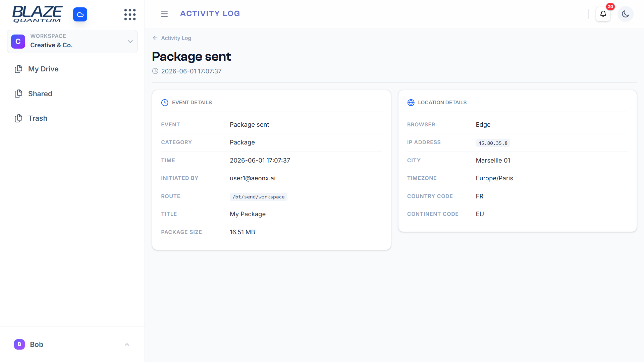Viewport: 644px width, 362px height.
Task: Click the purple C workspace avatar
Action: [18, 42]
